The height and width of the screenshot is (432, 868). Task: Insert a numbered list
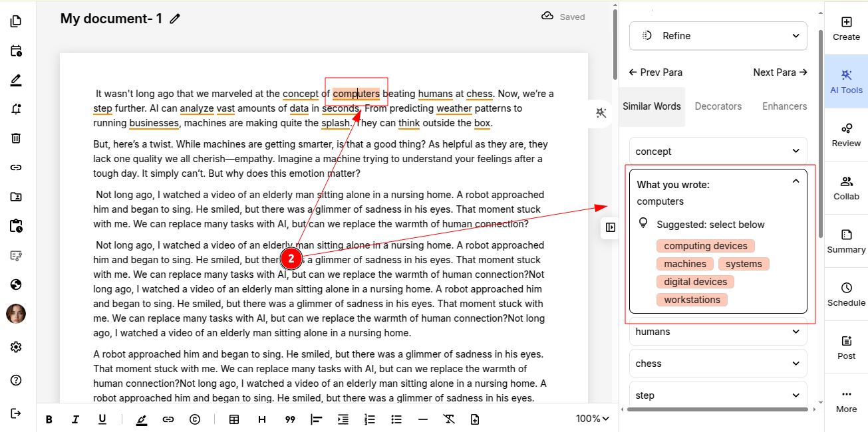coord(370,419)
